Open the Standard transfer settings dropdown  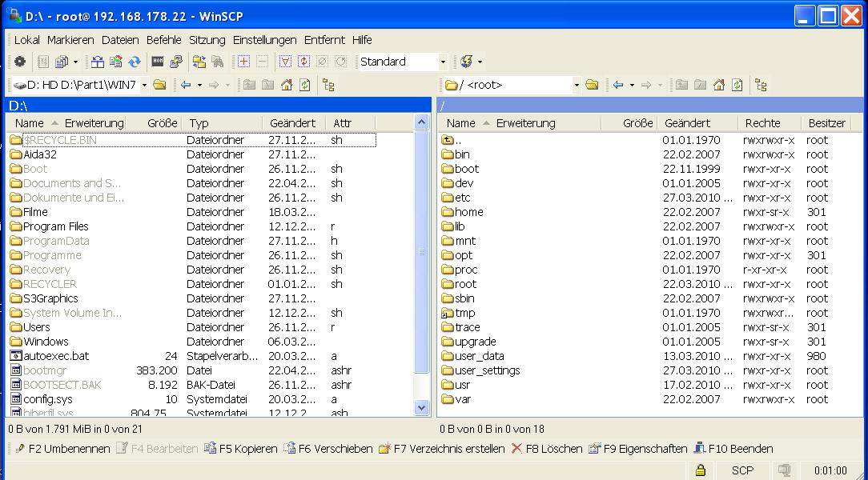click(443, 62)
